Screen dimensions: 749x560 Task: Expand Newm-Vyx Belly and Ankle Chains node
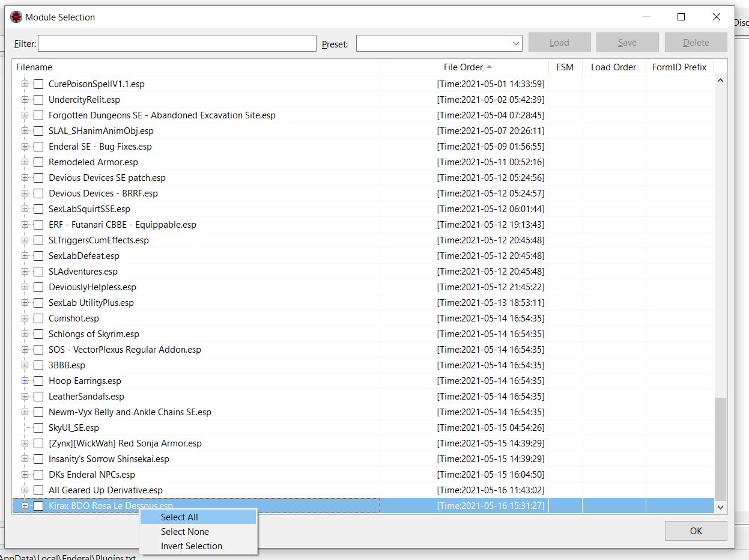click(25, 412)
